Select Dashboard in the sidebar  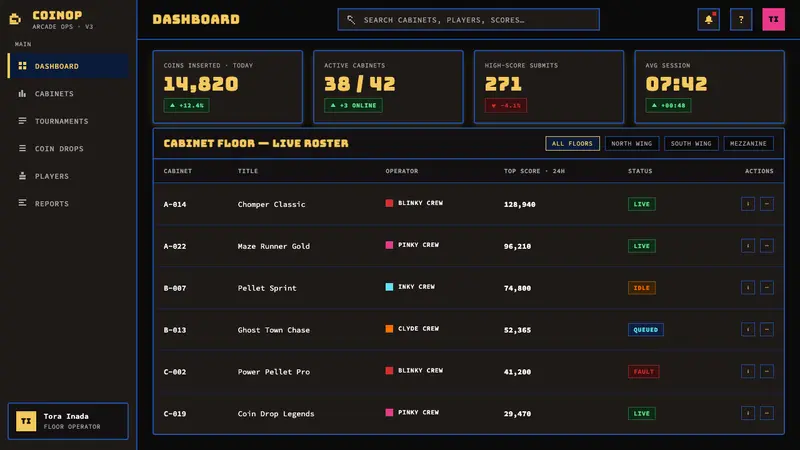pyautogui.click(x=68, y=66)
